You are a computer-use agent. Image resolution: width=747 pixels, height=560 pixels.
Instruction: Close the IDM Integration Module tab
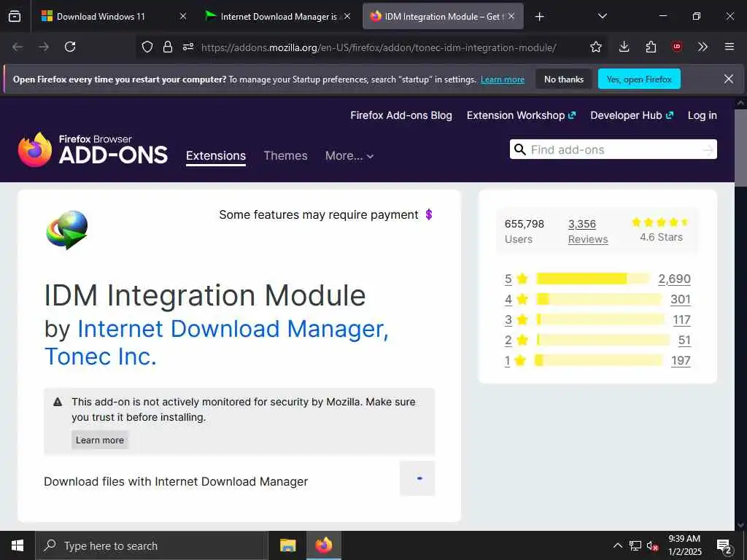pos(511,16)
